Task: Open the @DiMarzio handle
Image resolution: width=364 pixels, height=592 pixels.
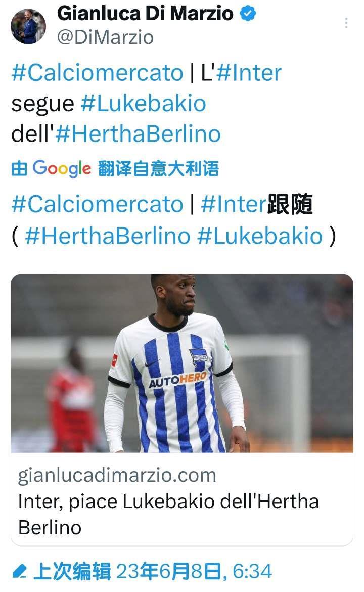Action: (105, 37)
